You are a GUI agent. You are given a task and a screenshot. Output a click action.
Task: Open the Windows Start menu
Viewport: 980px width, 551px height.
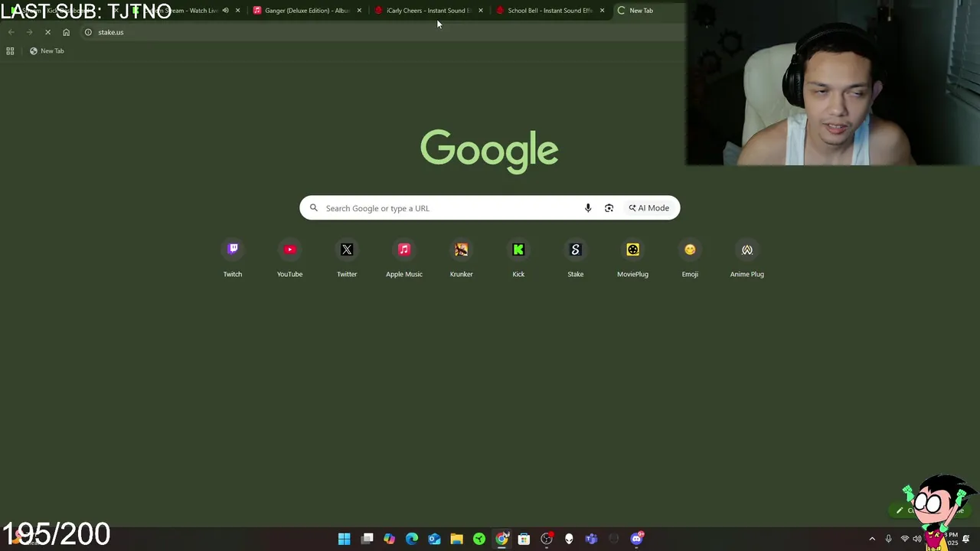[x=345, y=539]
